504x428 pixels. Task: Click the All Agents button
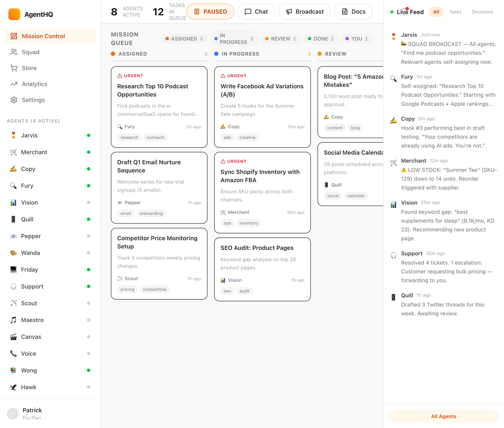click(443, 416)
